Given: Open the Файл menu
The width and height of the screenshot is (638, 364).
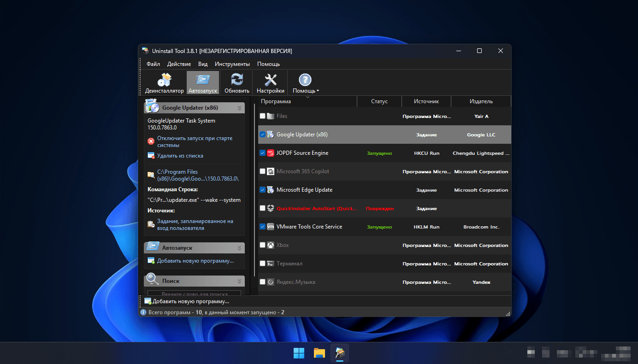Looking at the screenshot, I should coord(154,64).
